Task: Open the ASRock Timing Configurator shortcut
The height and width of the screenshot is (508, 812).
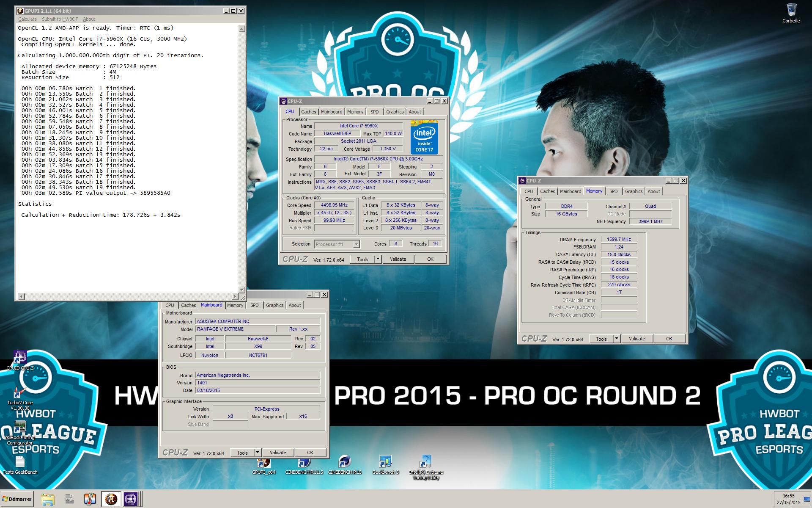Action: (x=20, y=433)
